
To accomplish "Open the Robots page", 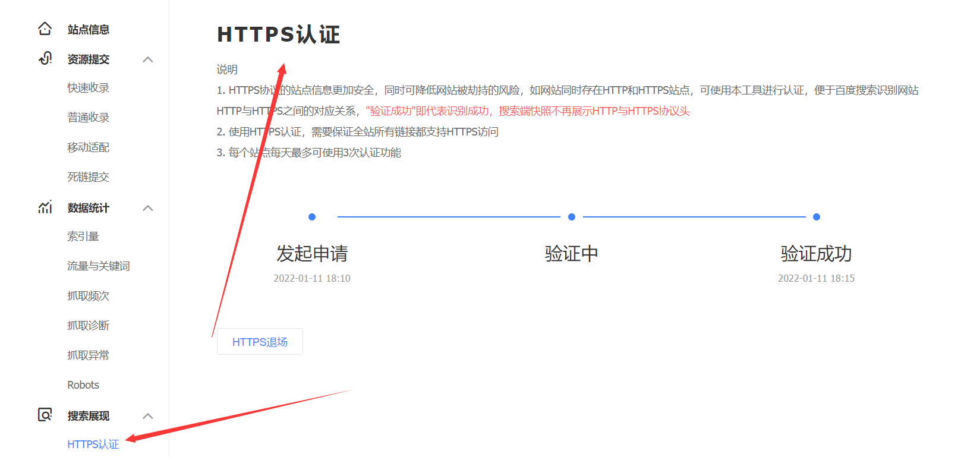I will click(83, 385).
